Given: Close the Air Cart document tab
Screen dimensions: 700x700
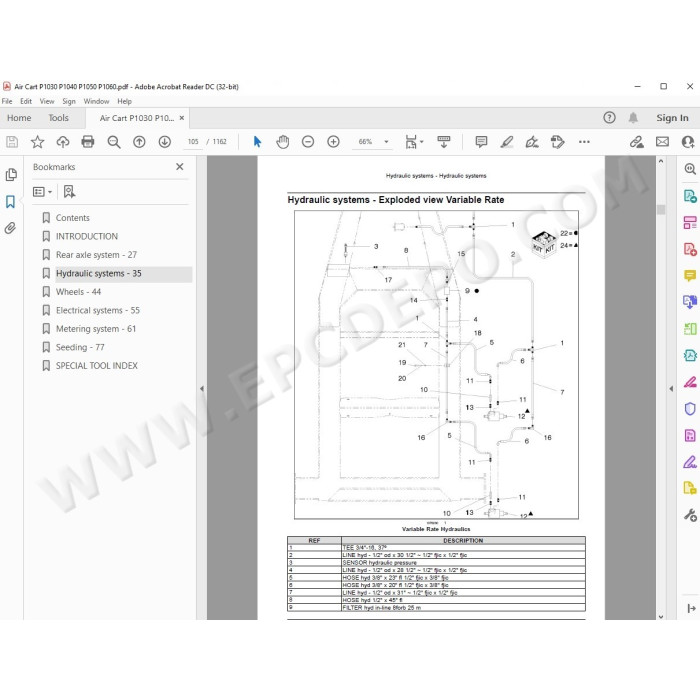Looking at the screenshot, I should pos(182,118).
